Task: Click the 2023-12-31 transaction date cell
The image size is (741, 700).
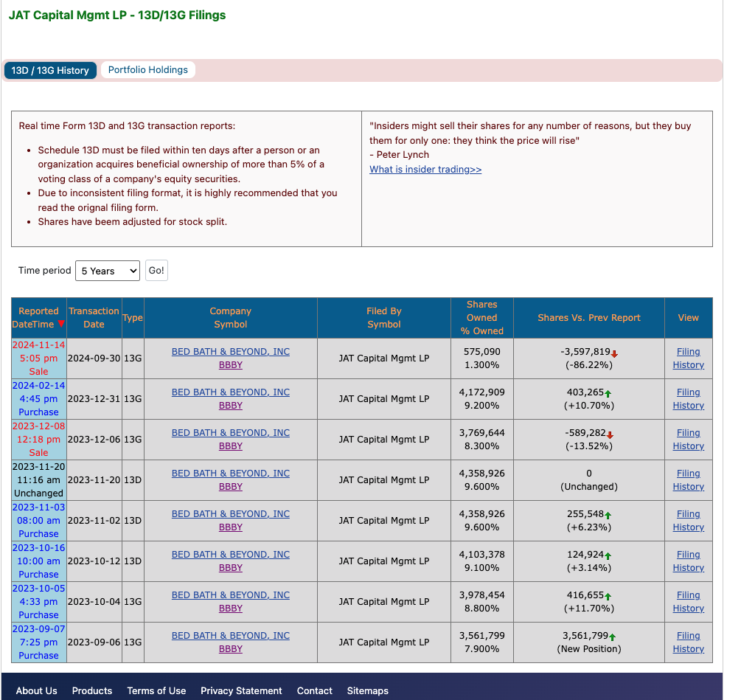Action: click(x=94, y=399)
